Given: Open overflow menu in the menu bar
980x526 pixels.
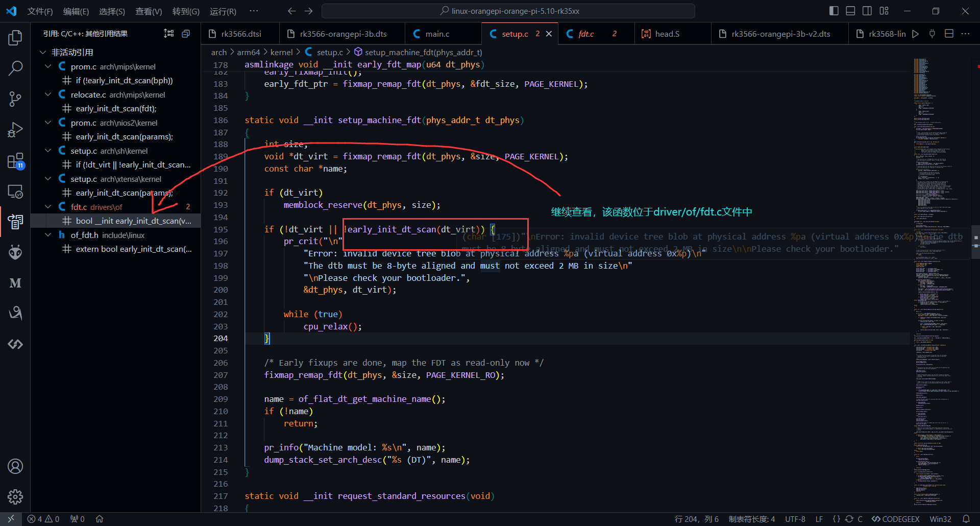Looking at the screenshot, I should [x=254, y=11].
